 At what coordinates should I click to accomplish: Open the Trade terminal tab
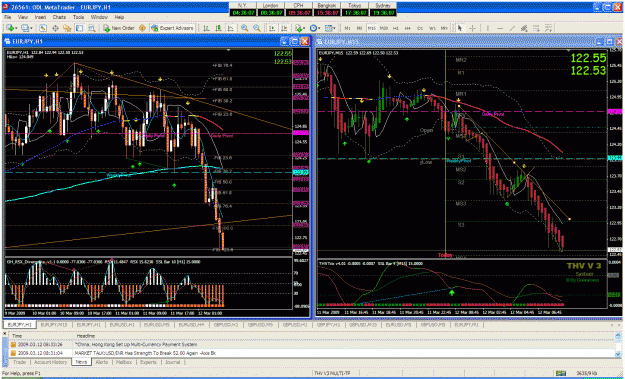tap(20, 362)
